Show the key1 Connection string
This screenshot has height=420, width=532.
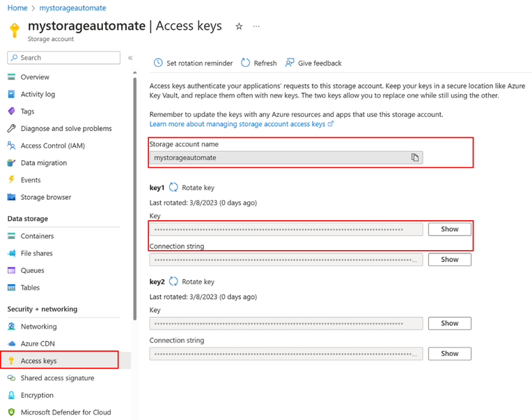(x=450, y=260)
